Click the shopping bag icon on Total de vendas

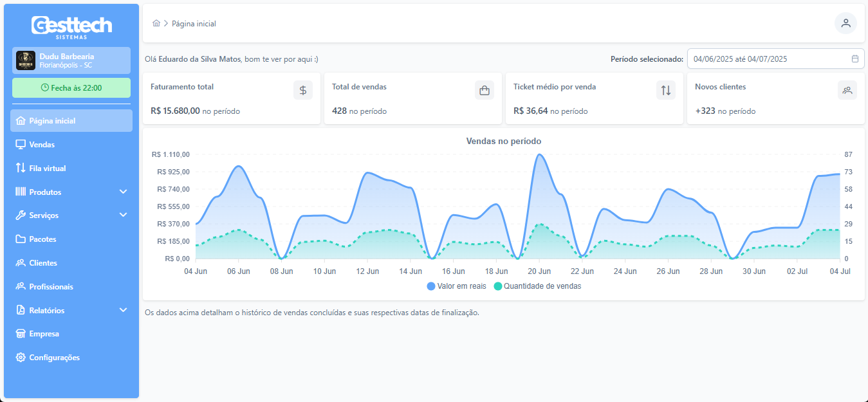pyautogui.click(x=485, y=90)
